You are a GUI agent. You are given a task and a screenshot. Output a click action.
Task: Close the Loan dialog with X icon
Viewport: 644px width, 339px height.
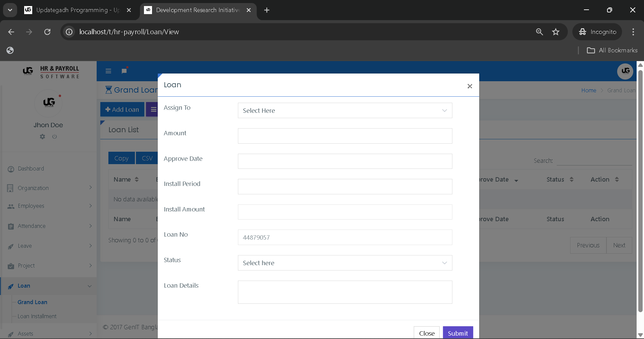469,86
